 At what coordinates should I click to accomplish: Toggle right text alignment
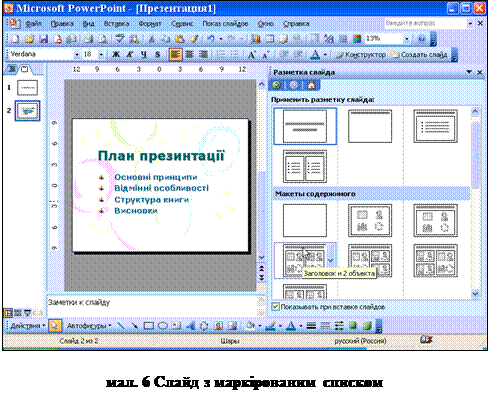pos(203,55)
